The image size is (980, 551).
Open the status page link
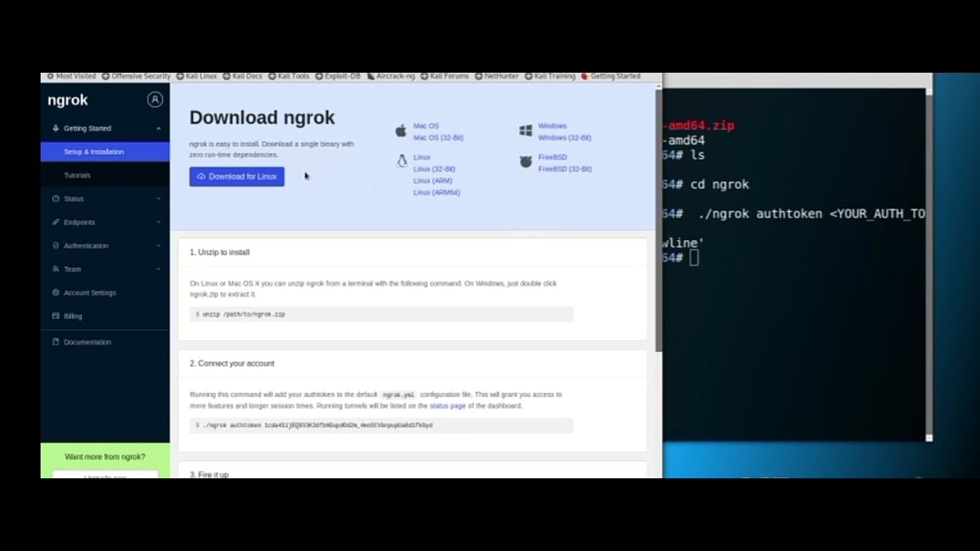click(447, 406)
